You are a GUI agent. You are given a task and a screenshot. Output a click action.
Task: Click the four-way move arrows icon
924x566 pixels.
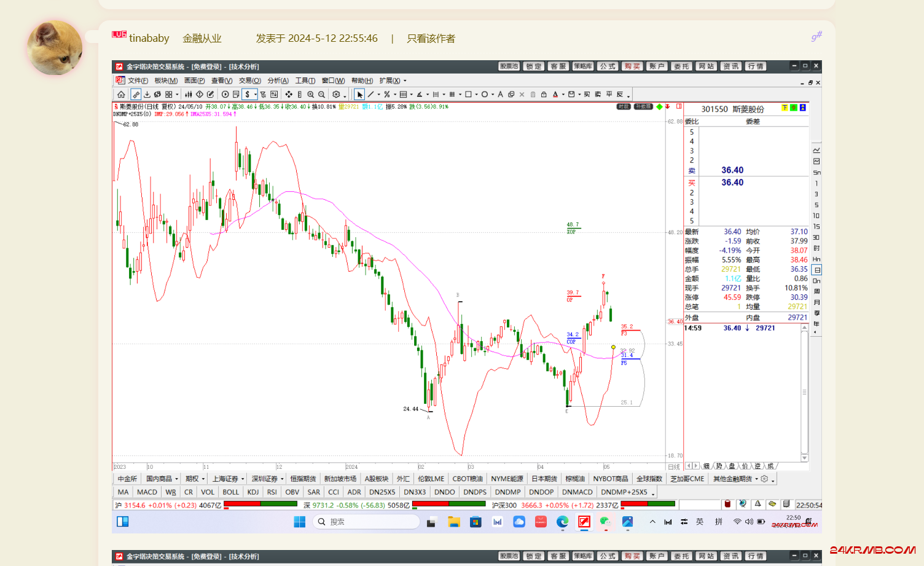coord(289,95)
